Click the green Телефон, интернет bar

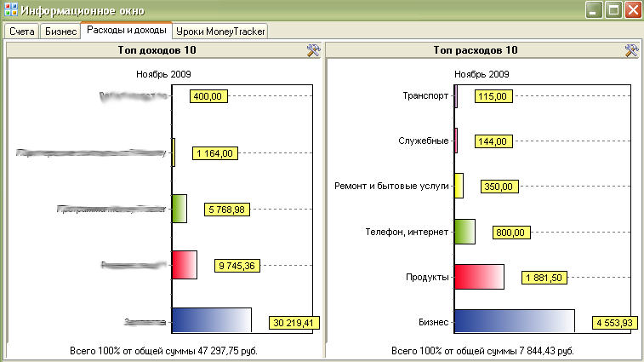pos(464,232)
